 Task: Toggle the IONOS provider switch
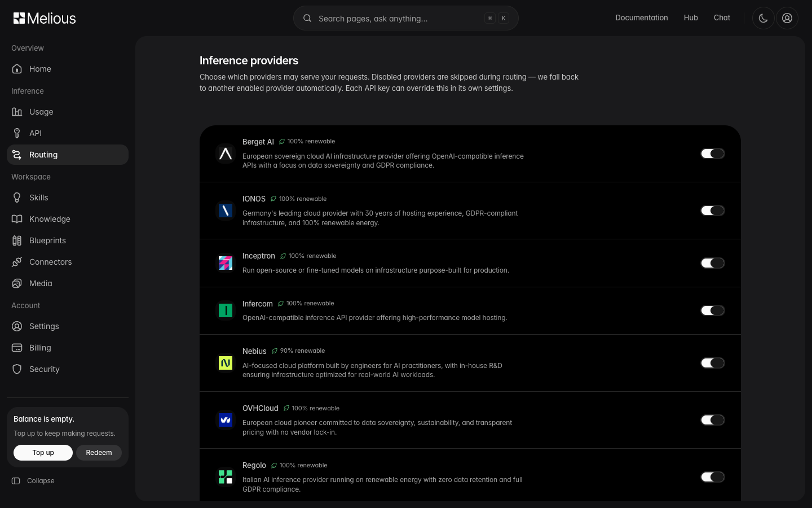pyautogui.click(x=713, y=211)
